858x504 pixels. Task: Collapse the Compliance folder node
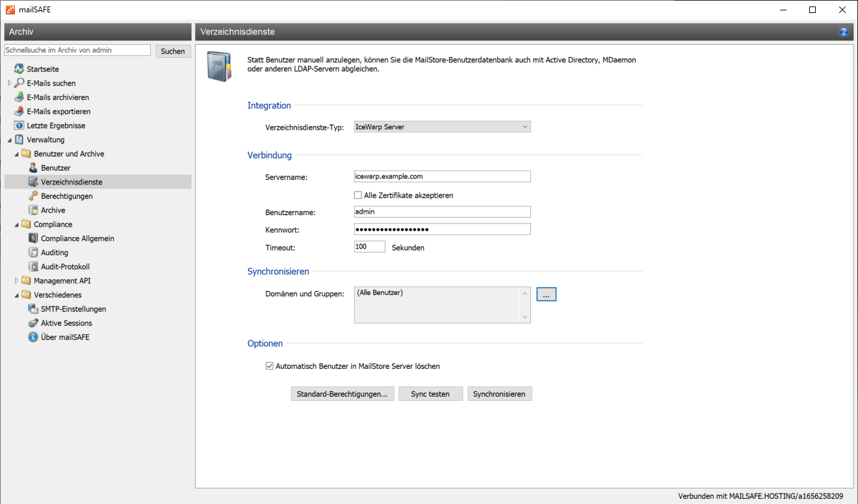(17, 225)
